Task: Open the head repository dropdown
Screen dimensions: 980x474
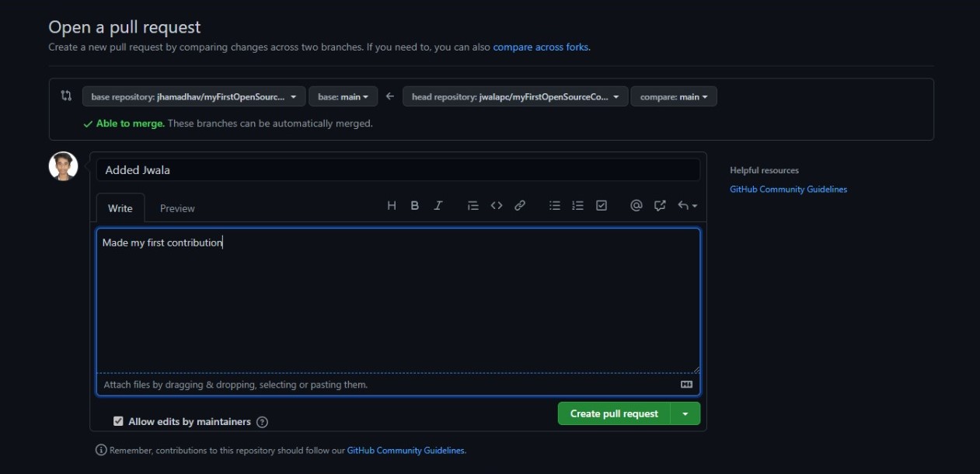Action: [x=515, y=97]
